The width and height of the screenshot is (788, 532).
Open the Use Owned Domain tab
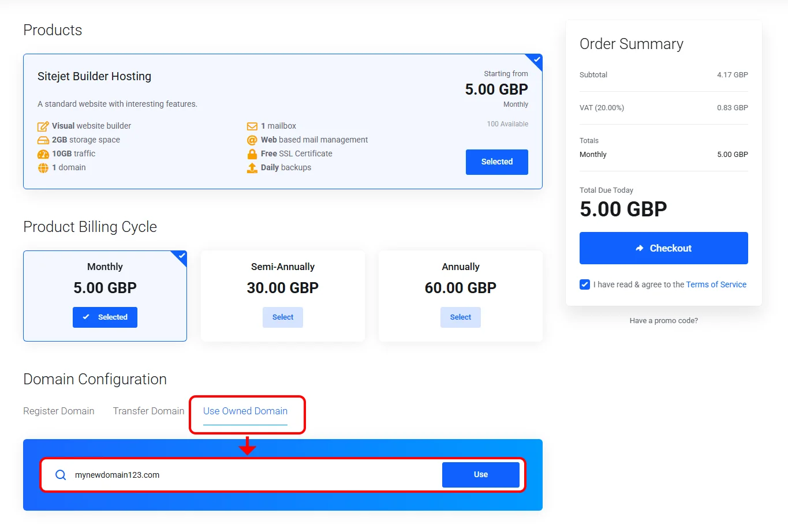tap(245, 411)
